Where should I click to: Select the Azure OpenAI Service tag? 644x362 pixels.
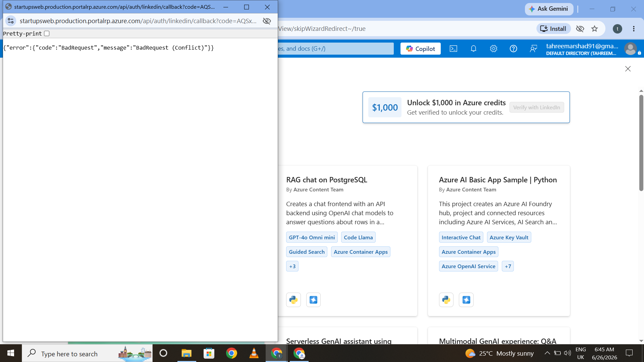pos(468,266)
